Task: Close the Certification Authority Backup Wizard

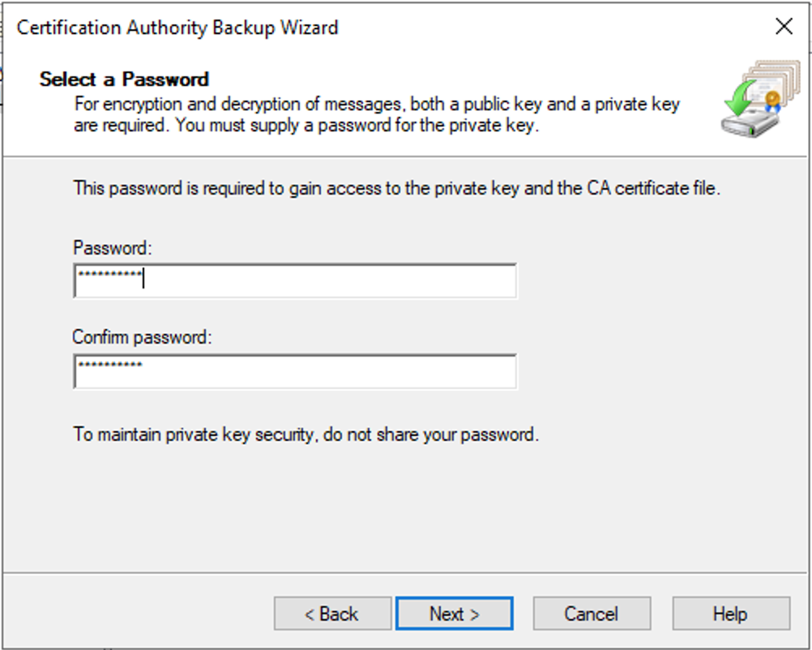Action: click(784, 27)
